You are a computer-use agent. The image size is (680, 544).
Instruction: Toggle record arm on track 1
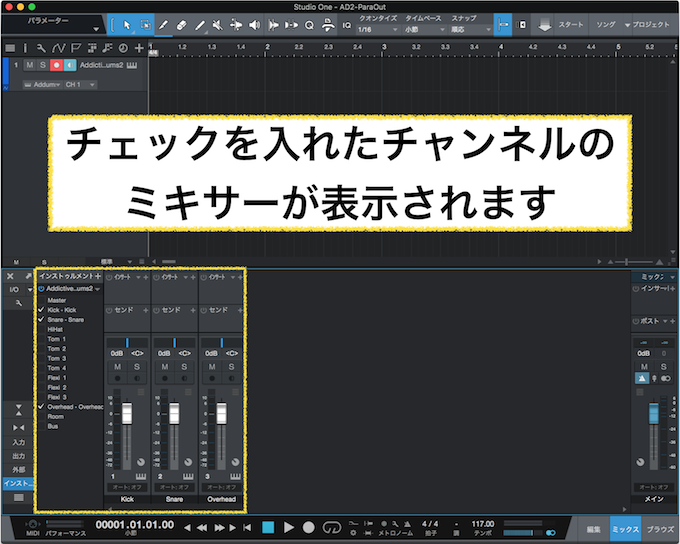(x=56, y=65)
